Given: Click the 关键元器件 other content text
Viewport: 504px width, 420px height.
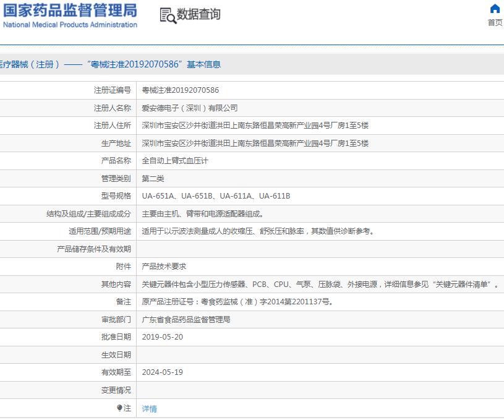Looking at the screenshot, I should coord(320,285).
